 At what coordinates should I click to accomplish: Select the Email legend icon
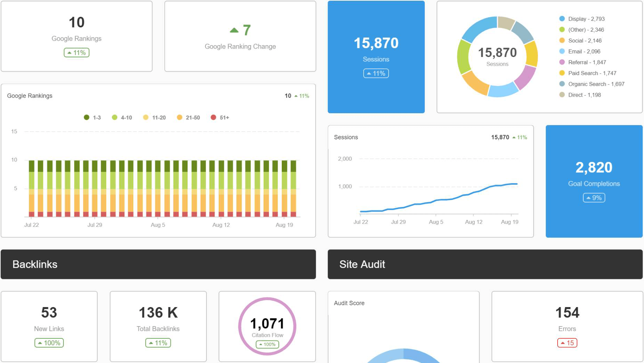pos(562,51)
